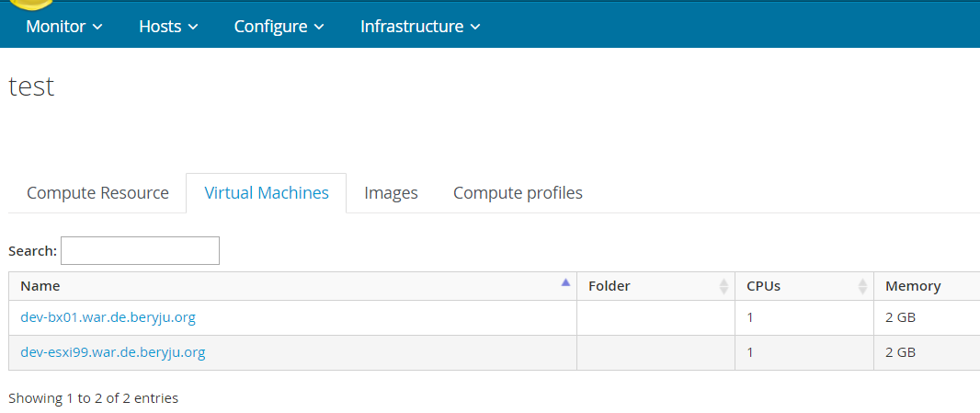This screenshot has width=980, height=413.
Task: Expand the Configure dropdown
Action: click(x=279, y=27)
